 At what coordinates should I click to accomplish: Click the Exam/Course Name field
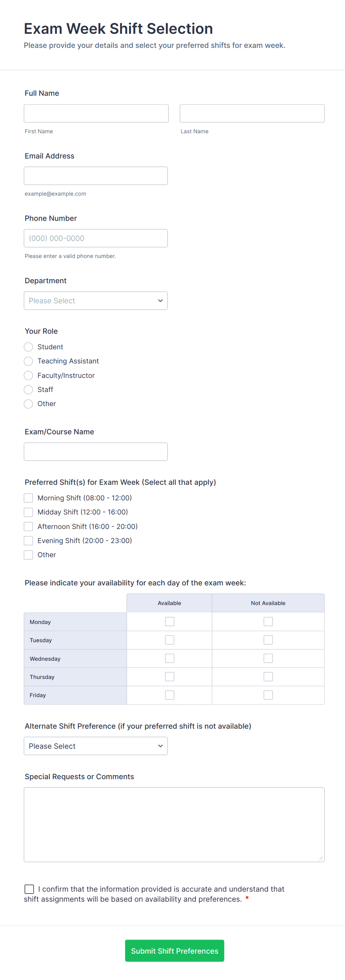click(95, 451)
